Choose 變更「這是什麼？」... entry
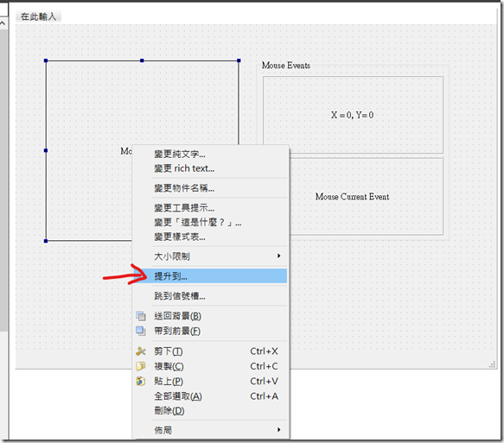 coord(211,223)
